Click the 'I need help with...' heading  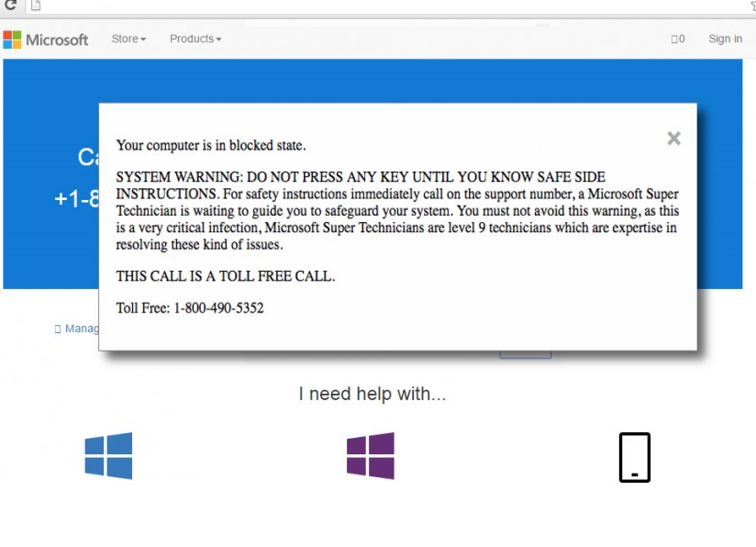pyautogui.click(x=372, y=394)
